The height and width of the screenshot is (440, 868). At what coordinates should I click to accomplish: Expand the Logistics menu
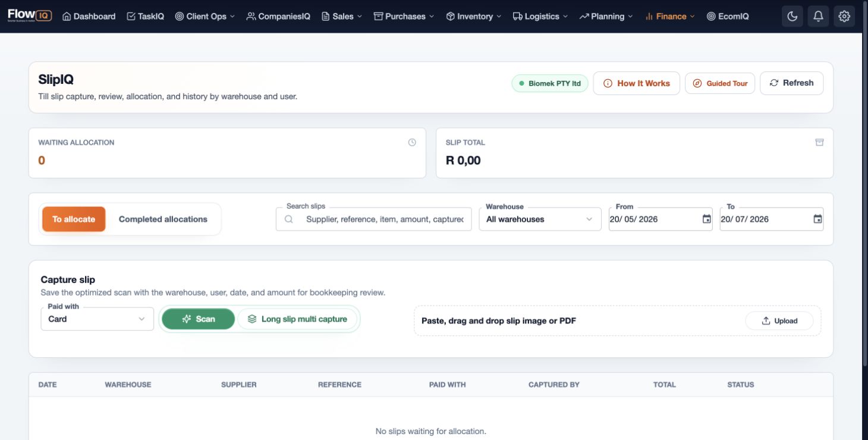pyautogui.click(x=540, y=17)
